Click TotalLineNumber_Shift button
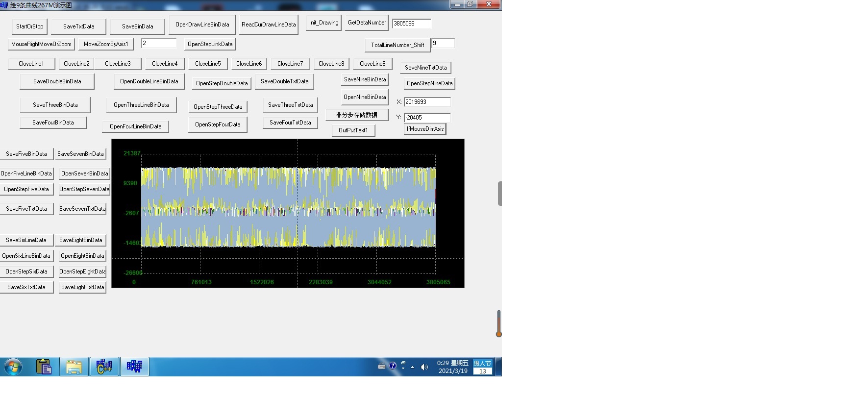Image resolution: width=868 pixels, height=420 pixels. 397,45
